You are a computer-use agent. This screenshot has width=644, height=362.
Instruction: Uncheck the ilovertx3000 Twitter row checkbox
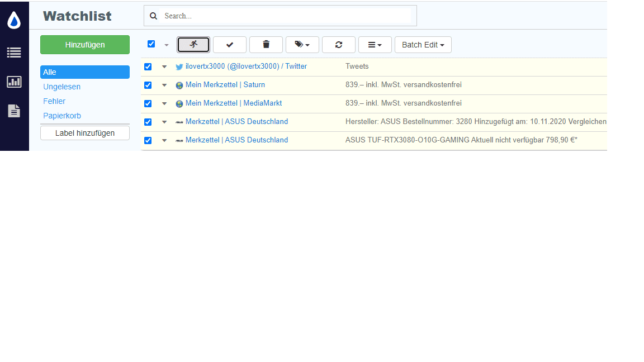click(148, 66)
